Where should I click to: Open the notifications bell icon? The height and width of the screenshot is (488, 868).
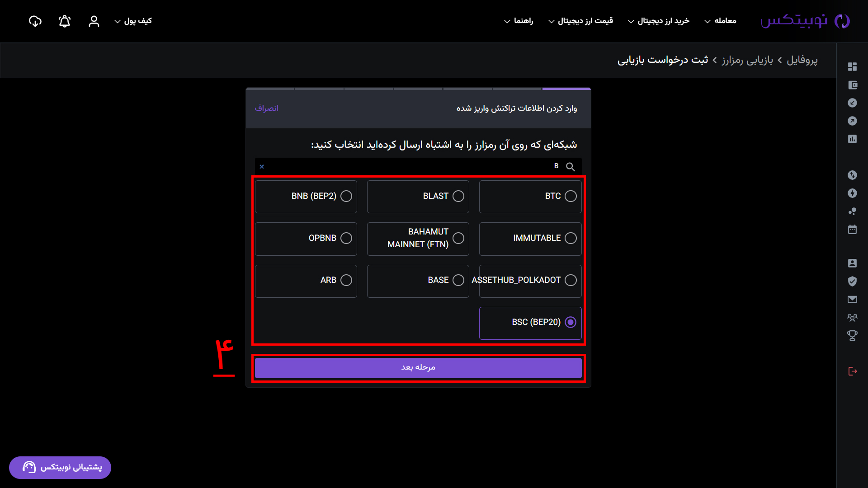[65, 21]
